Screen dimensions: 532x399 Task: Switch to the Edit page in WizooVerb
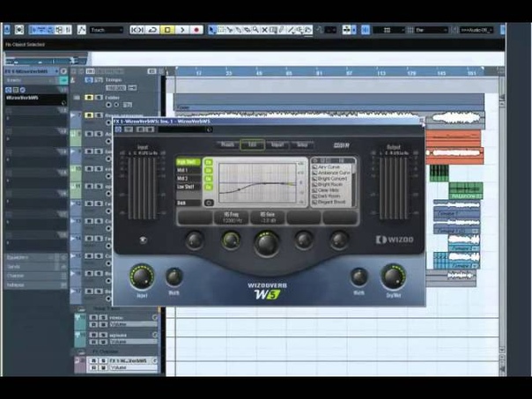pos(252,144)
